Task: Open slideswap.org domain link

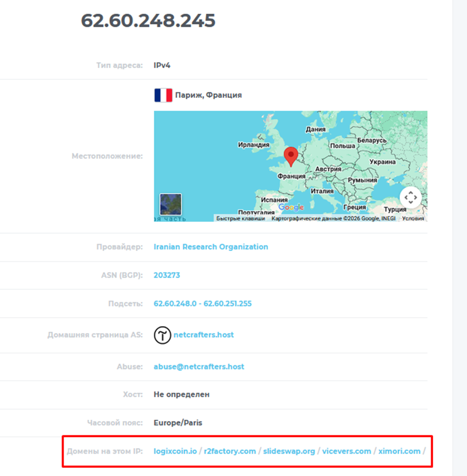Action: 289,452
